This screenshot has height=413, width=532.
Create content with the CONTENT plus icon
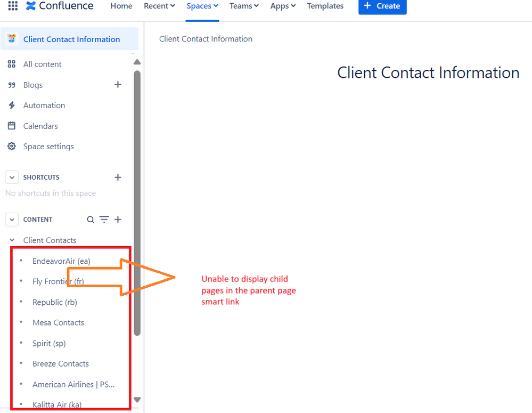click(x=118, y=220)
